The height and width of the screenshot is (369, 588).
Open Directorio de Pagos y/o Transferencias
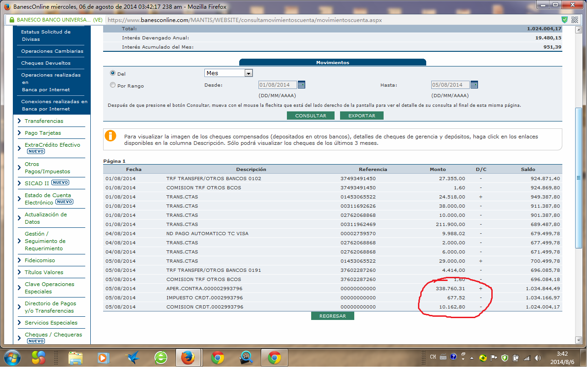click(x=50, y=307)
